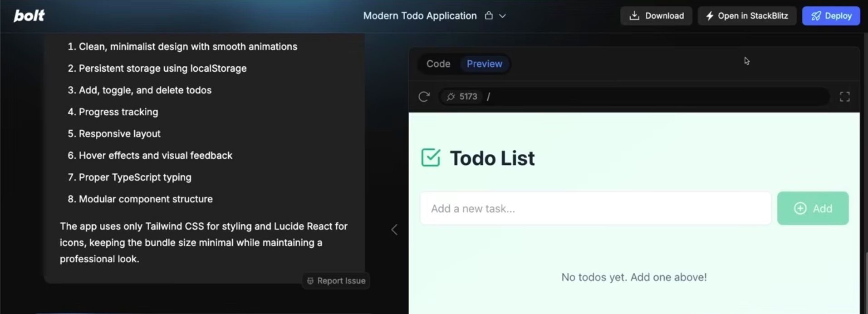The image size is (868, 314).
Task: Focus the 'Add a new task...' field
Action: (x=595, y=209)
